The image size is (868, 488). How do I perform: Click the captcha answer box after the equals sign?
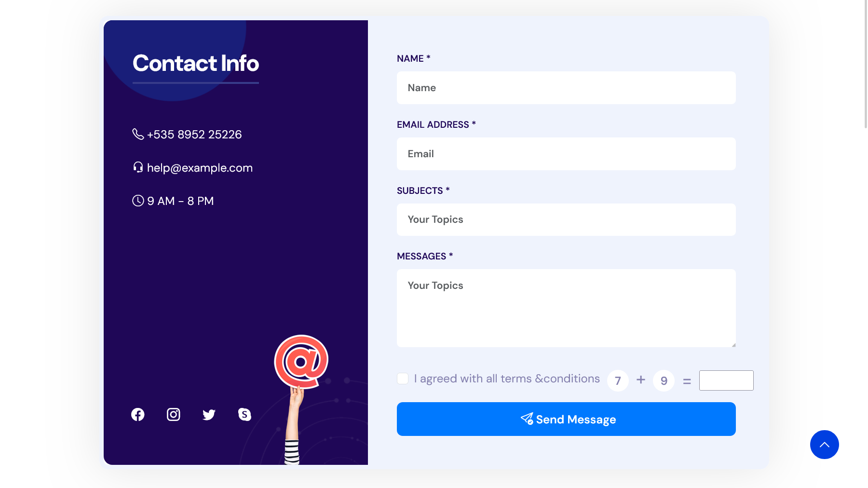pyautogui.click(x=726, y=380)
